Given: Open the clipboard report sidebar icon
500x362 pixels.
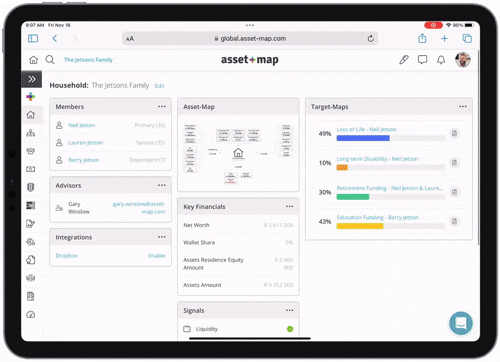Looking at the screenshot, I should click(31, 296).
